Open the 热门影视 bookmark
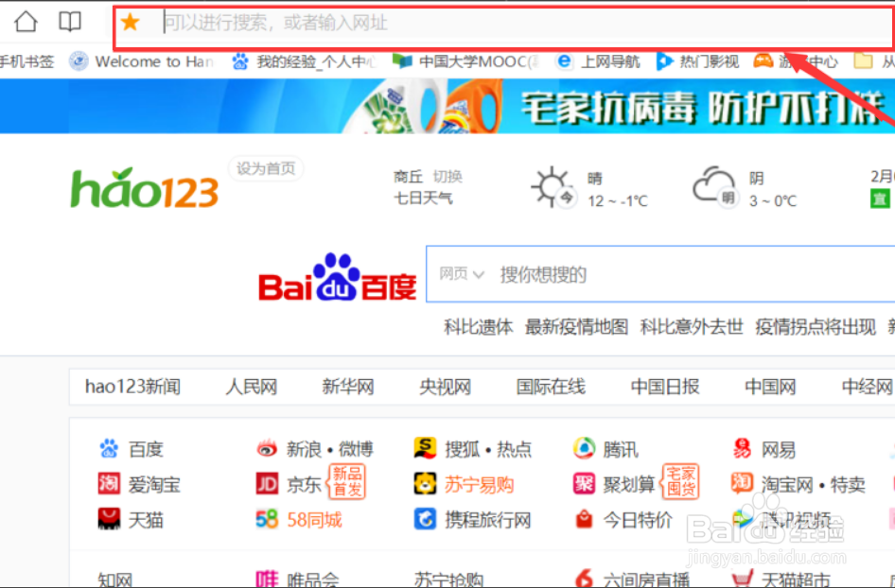This screenshot has width=895, height=588. coord(697,61)
